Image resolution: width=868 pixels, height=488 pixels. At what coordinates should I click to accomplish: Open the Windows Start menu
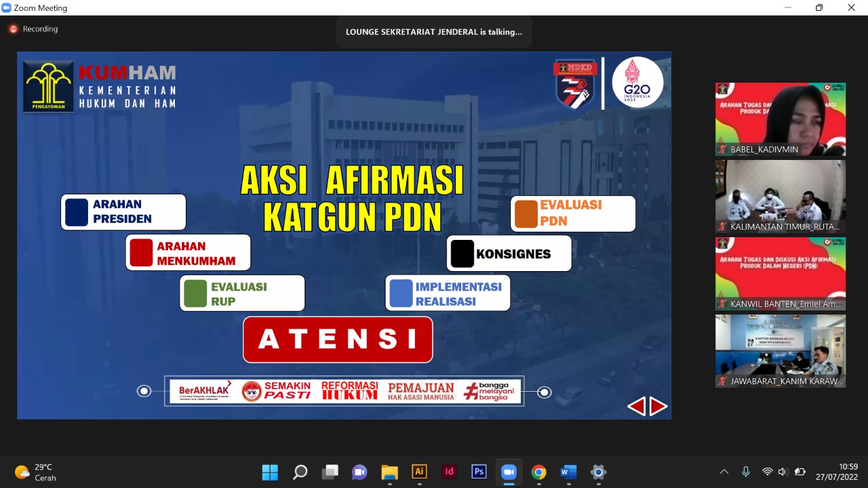pyautogui.click(x=270, y=472)
